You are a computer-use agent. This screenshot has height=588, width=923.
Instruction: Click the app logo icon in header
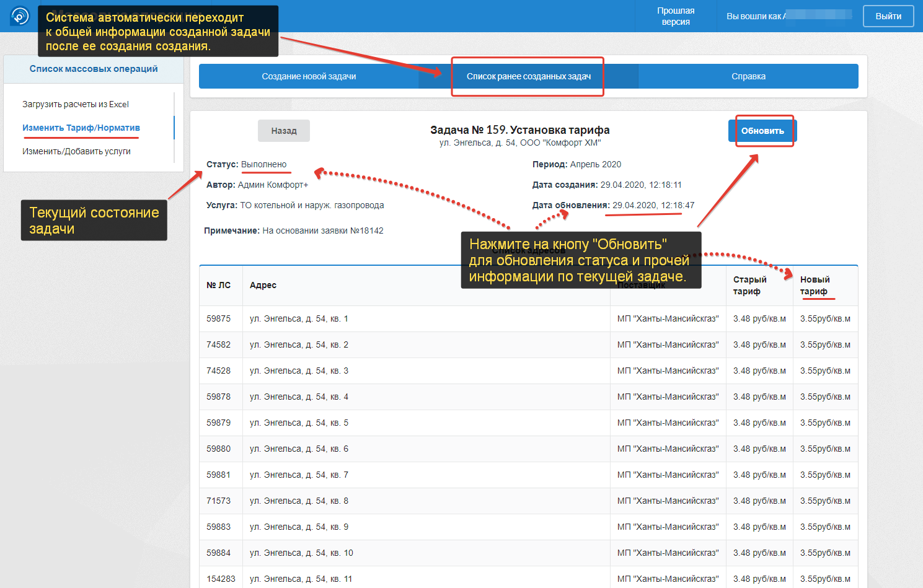pyautogui.click(x=20, y=16)
